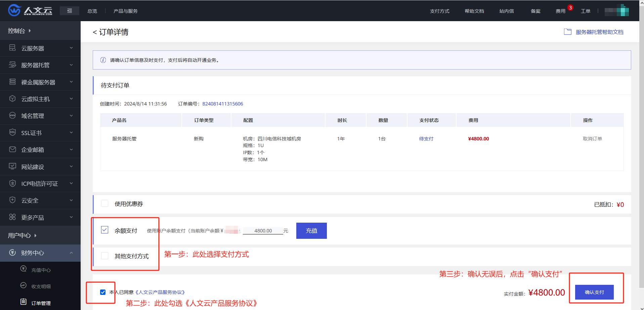Click the folder icon beside 服务器托管帮助文档
The image size is (644, 310).
click(568, 32)
